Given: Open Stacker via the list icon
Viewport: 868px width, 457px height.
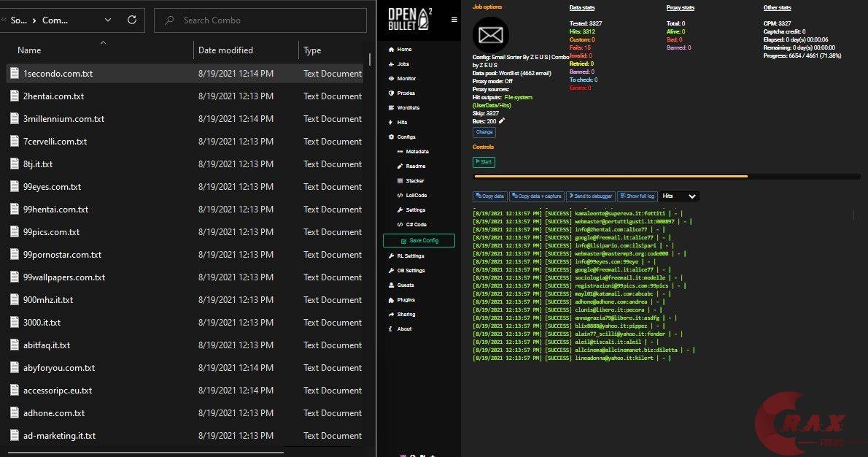Looking at the screenshot, I should coord(400,180).
